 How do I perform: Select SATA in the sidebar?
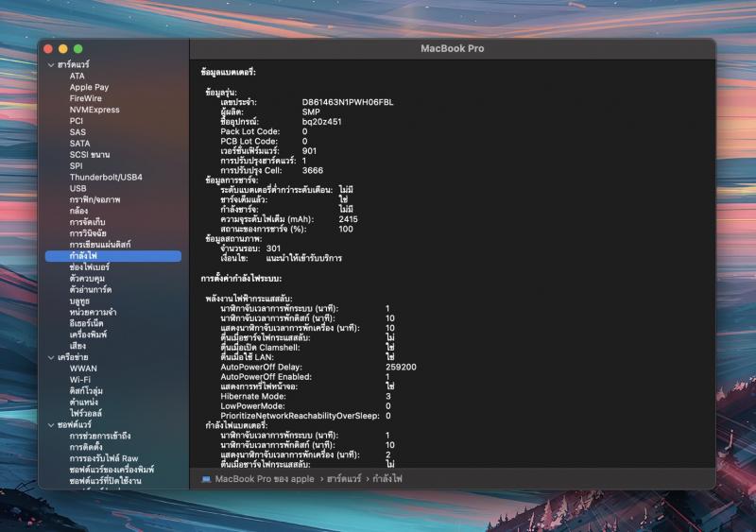pyautogui.click(x=79, y=144)
